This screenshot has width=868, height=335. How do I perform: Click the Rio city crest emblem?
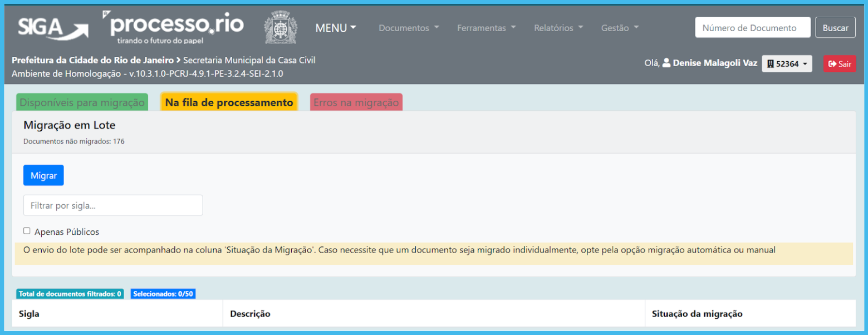(x=281, y=28)
